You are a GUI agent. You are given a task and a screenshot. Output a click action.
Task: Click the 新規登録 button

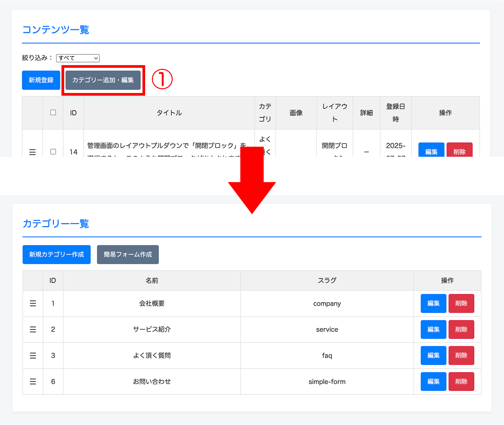41,80
